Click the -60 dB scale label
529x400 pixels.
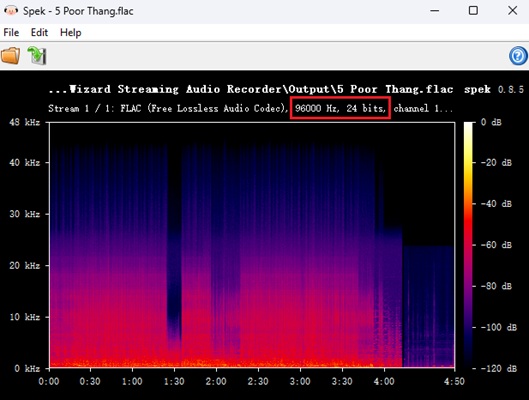(x=496, y=245)
